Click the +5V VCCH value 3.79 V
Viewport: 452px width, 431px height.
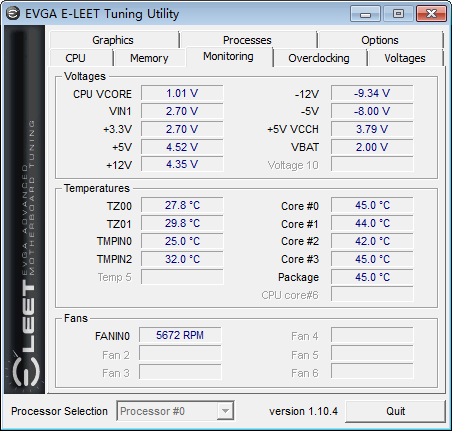click(372, 129)
